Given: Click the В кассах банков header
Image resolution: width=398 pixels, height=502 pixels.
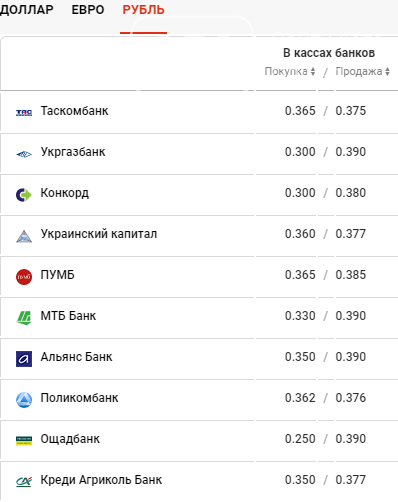Looking at the screenshot, I should click(329, 53).
